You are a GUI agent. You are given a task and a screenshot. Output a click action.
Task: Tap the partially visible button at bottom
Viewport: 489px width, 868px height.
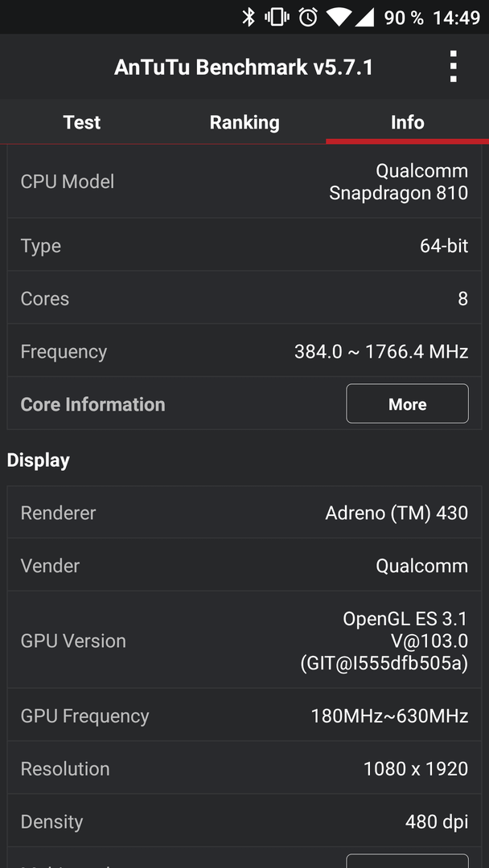point(407,860)
